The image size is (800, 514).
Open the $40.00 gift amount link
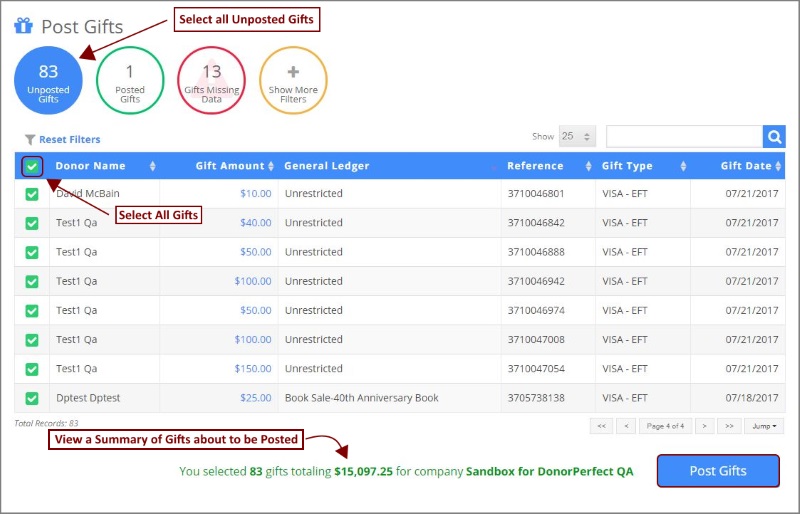(x=256, y=223)
